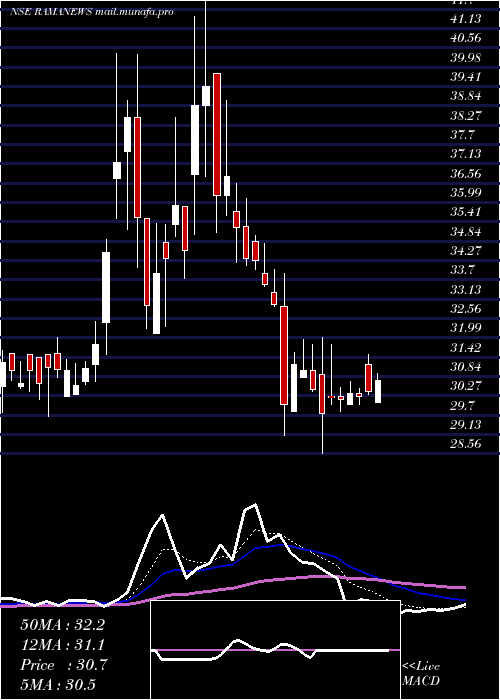500x700 pixels.
Task: Click the 50MA : 32.2 indicator value
Action: (62, 625)
